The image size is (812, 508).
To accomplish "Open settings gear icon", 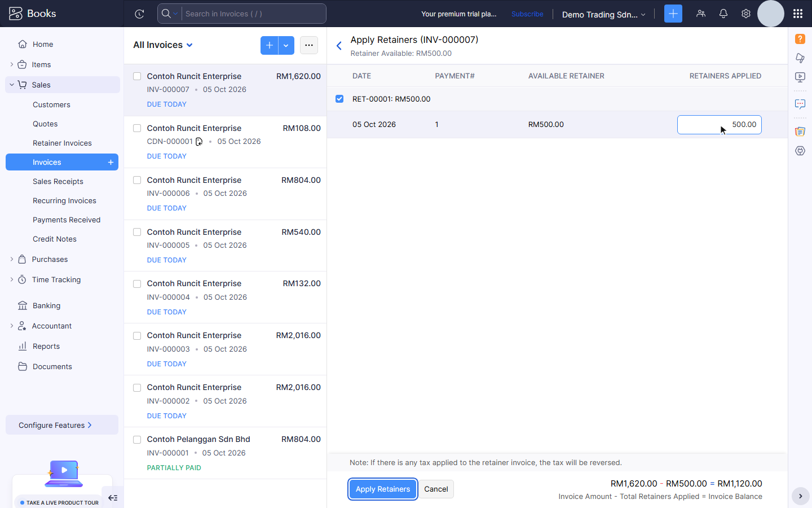I will click(x=746, y=14).
